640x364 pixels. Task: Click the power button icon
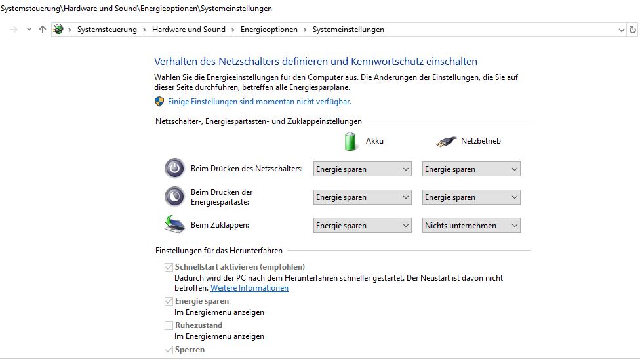pos(174,168)
